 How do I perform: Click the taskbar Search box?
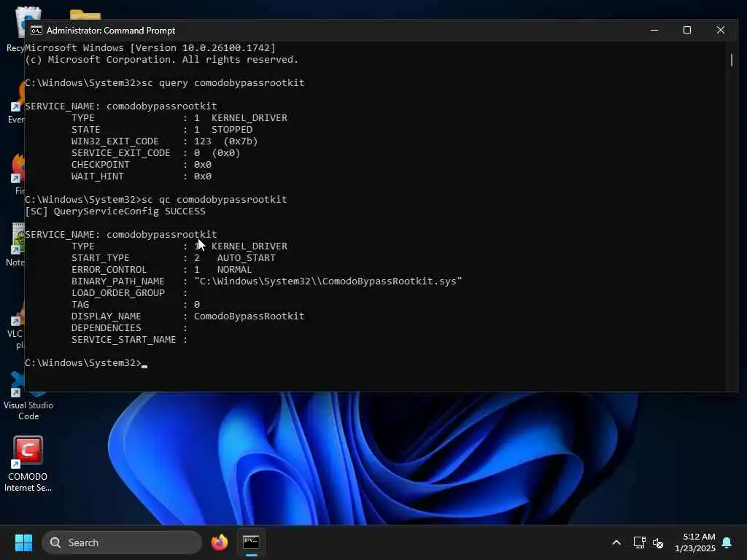[122, 542]
